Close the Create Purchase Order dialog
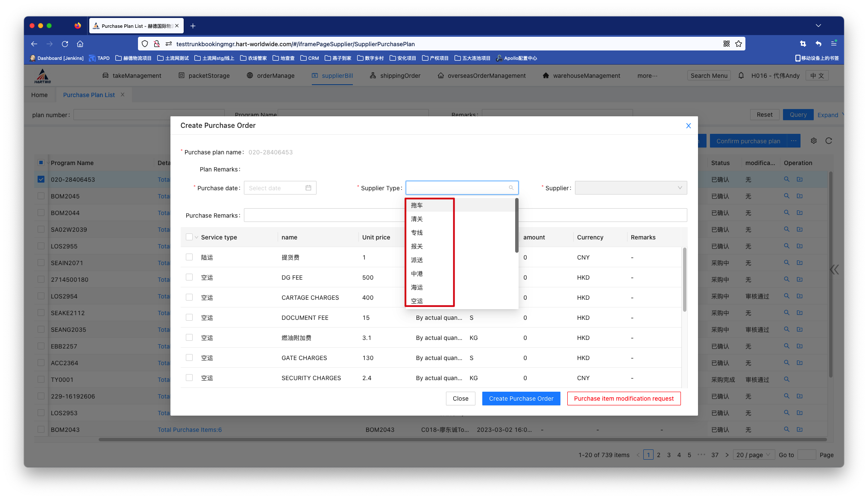 pyautogui.click(x=688, y=126)
